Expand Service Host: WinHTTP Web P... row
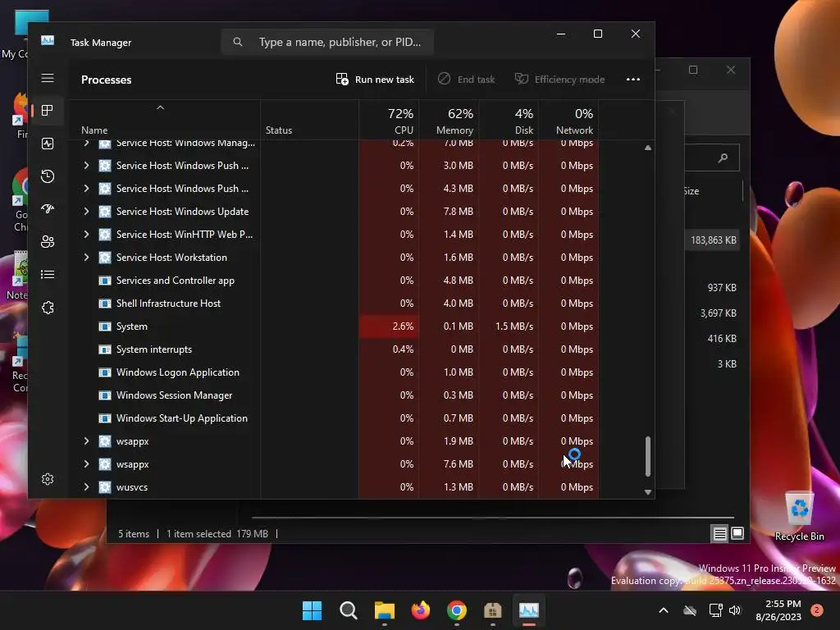This screenshot has height=630, width=840. [86, 235]
